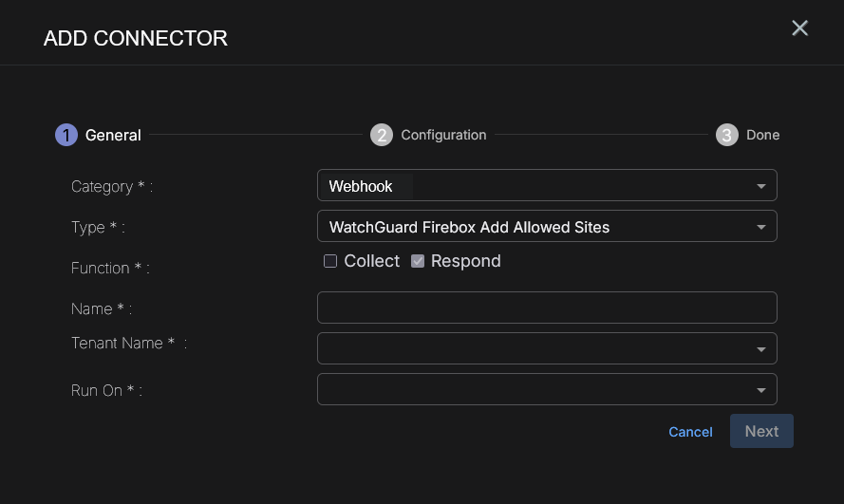Image resolution: width=844 pixels, height=504 pixels.
Task: Click the Type field's dropdown arrow
Action: 760,227
